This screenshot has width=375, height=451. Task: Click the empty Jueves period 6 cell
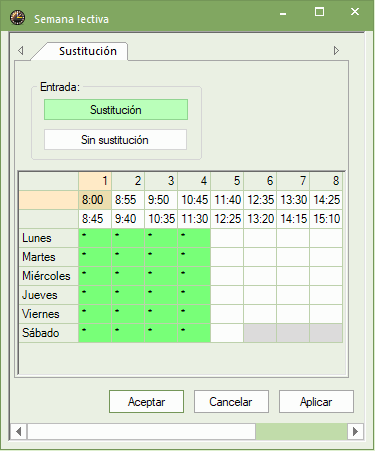coord(260,295)
